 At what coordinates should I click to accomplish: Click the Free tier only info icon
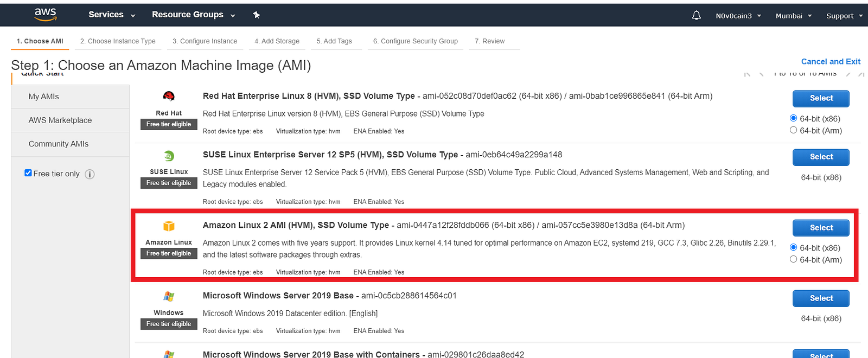pyautogui.click(x=90, y=174)
